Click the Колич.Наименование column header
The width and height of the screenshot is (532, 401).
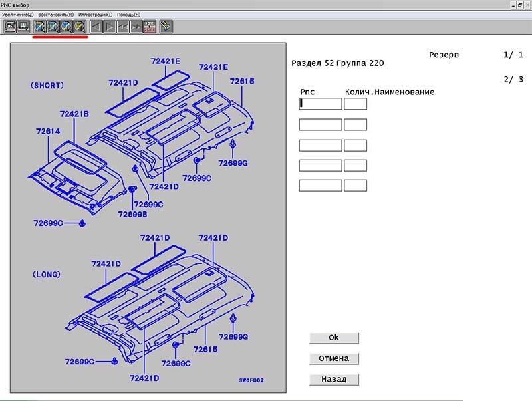pos(390,92)
